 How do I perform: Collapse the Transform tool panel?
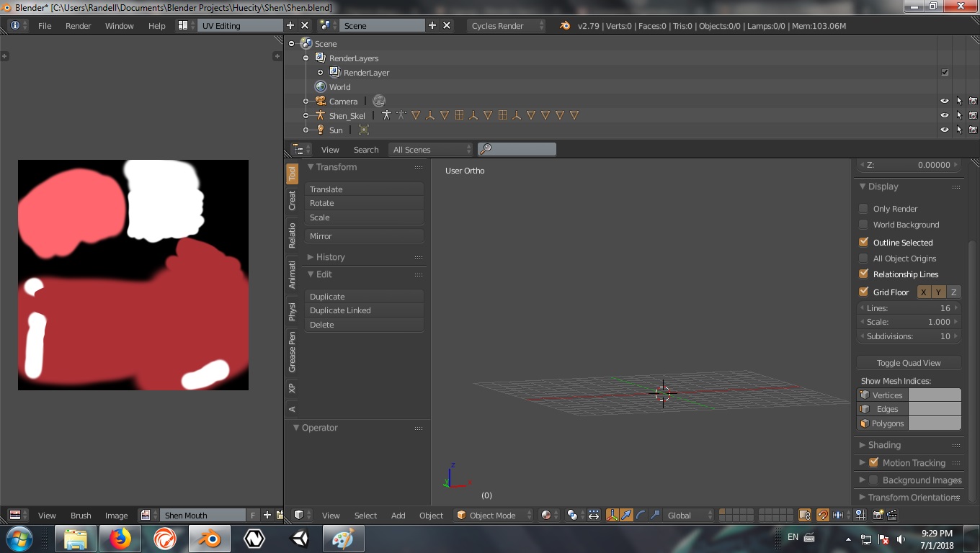coord(311,166)
